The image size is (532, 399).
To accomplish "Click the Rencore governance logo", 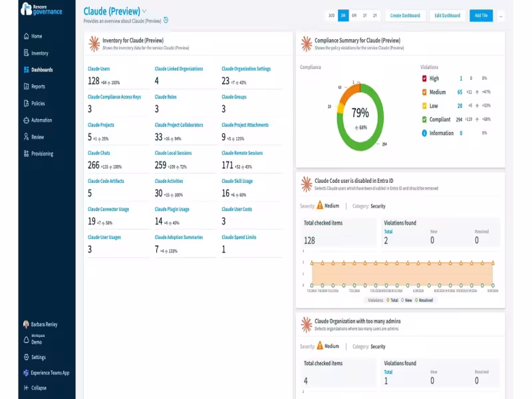I will click(x=41, y=9).
